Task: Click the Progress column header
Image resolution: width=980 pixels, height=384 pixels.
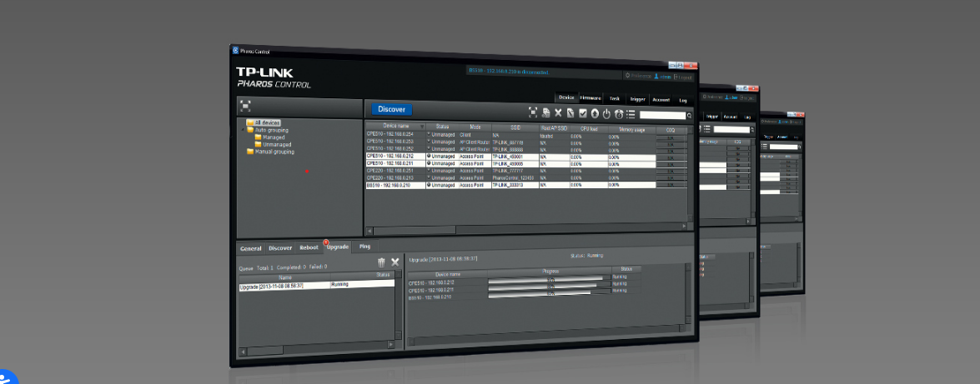Action: 550,271
